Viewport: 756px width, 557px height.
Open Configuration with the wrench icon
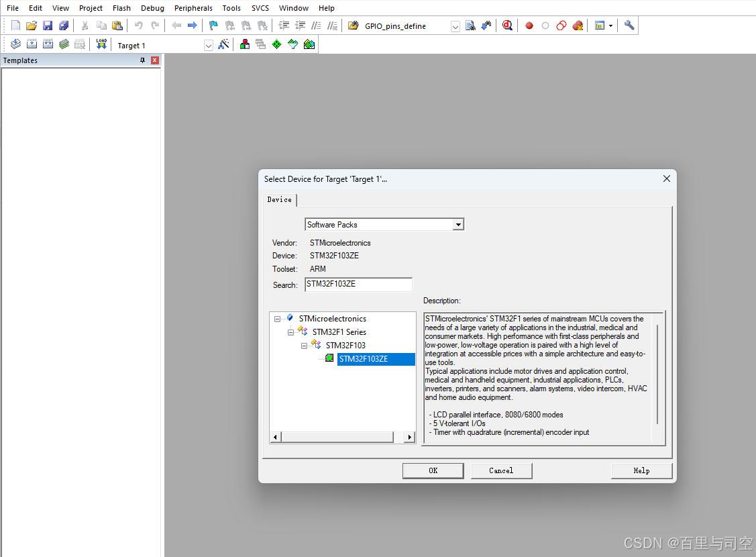629,26
